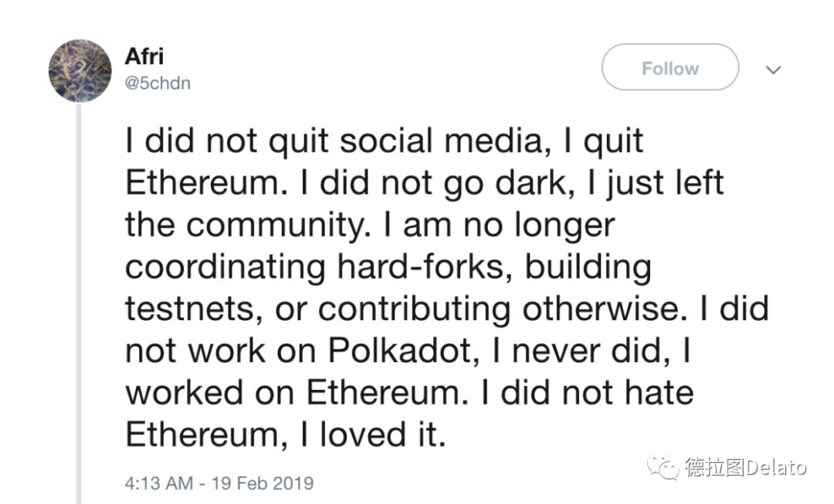This screenshot has width=834, height=504.
Task: Visit the @5chdn handle profile
Action: [158, 83]
